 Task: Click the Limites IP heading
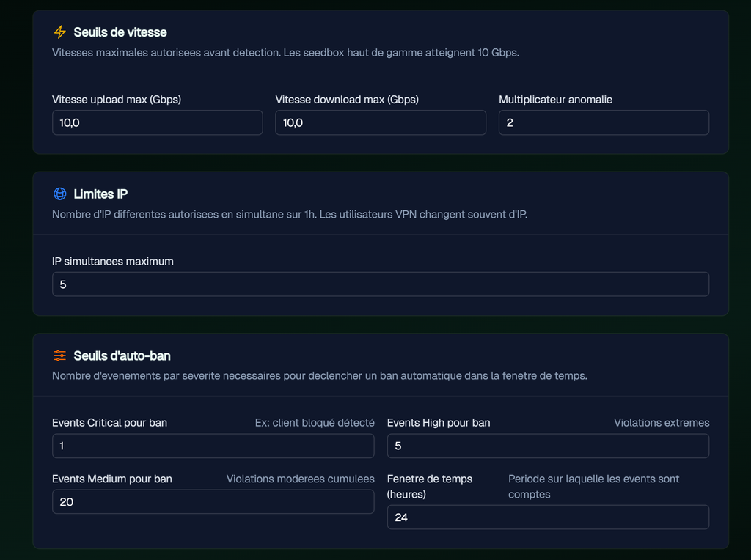(100, 194)
